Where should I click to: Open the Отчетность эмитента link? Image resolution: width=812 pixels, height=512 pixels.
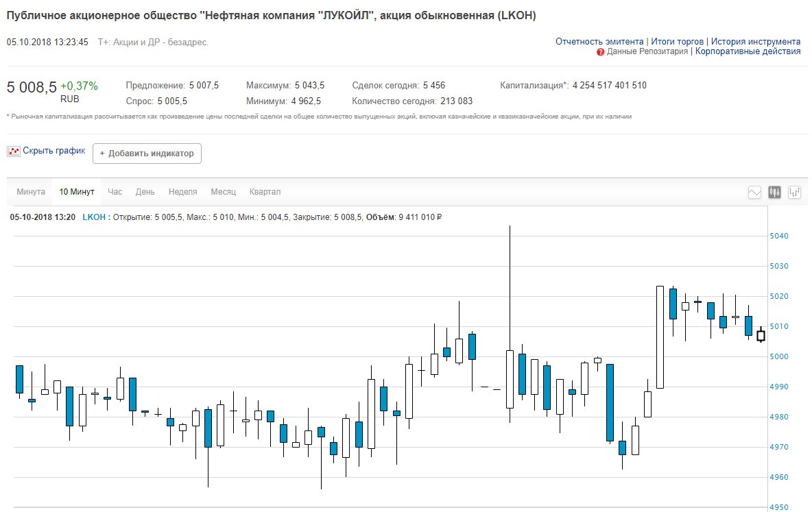point(599,41)
